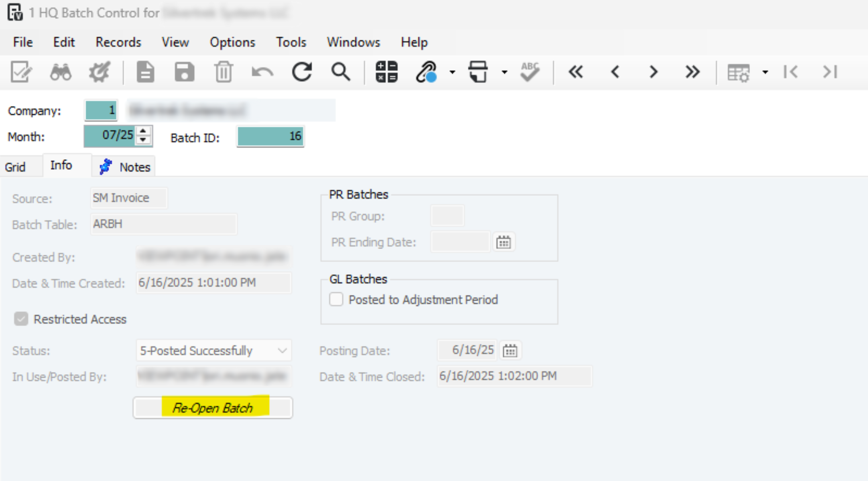This screenshot has width=868, height=481.
Task: Open dropdown arrow beside printer icon
Action: (x=504, y=73)
